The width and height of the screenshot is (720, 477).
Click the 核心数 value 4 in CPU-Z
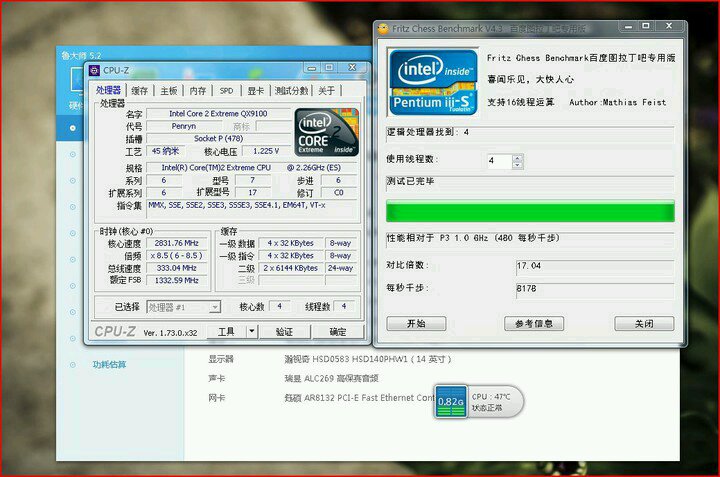279,306
